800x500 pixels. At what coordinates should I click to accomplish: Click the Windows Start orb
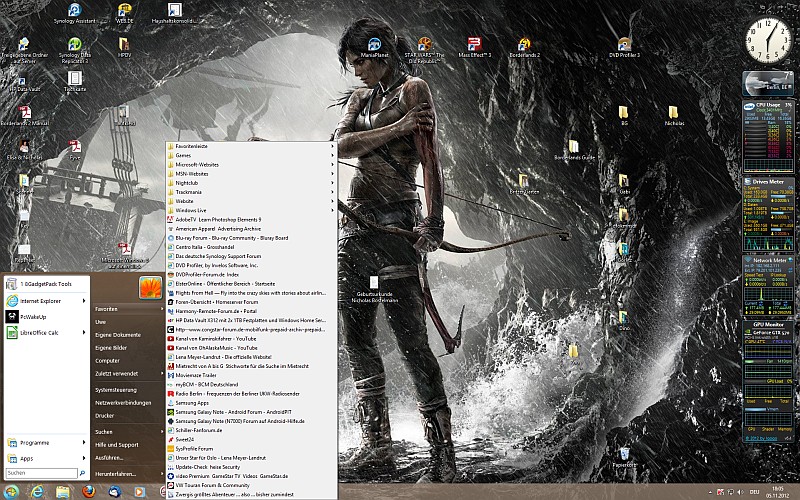click(11, 492)
